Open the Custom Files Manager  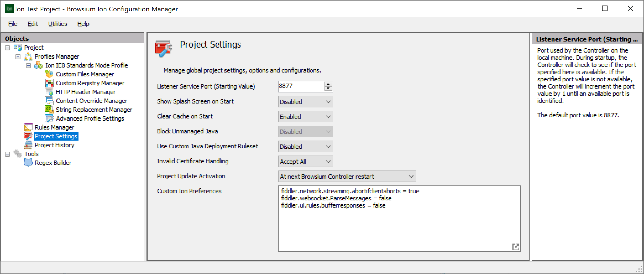85,74
